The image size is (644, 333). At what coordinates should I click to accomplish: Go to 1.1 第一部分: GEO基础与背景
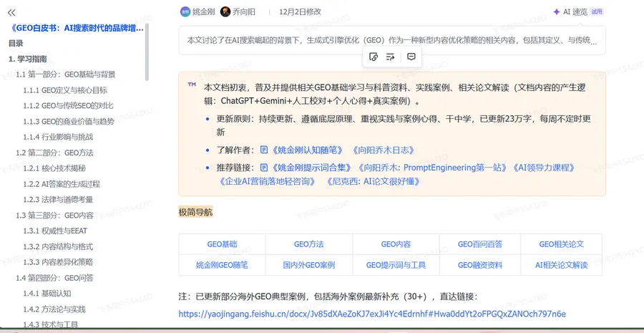[x=66, y=74]
